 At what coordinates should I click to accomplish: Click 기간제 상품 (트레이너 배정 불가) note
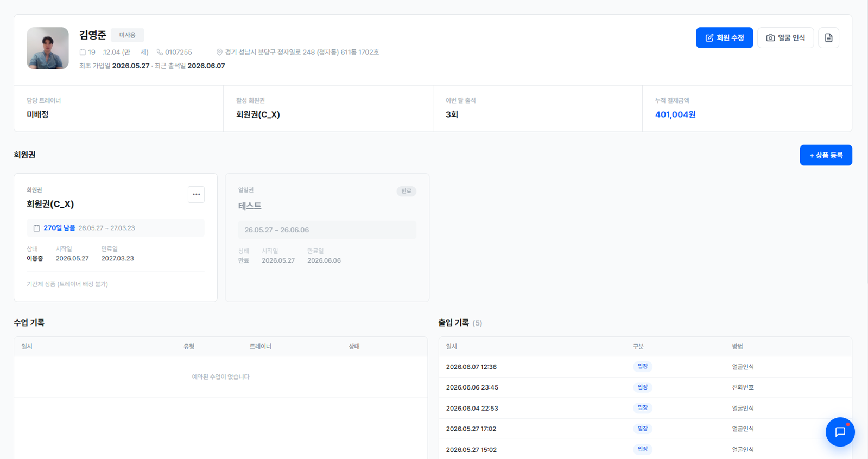[x=67, y=284]
